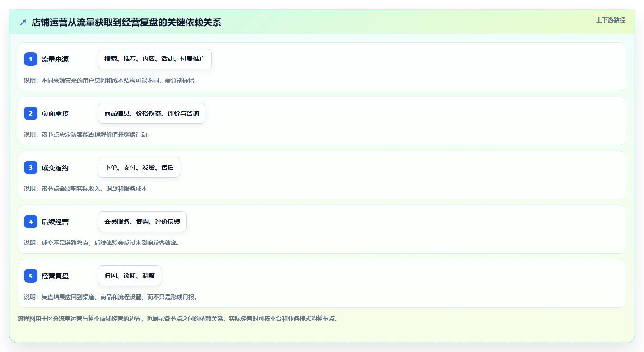Click step number 1 badge
The height and width of the screenshot is (352, 644).
pyautogui.click(x=31, y=59)
